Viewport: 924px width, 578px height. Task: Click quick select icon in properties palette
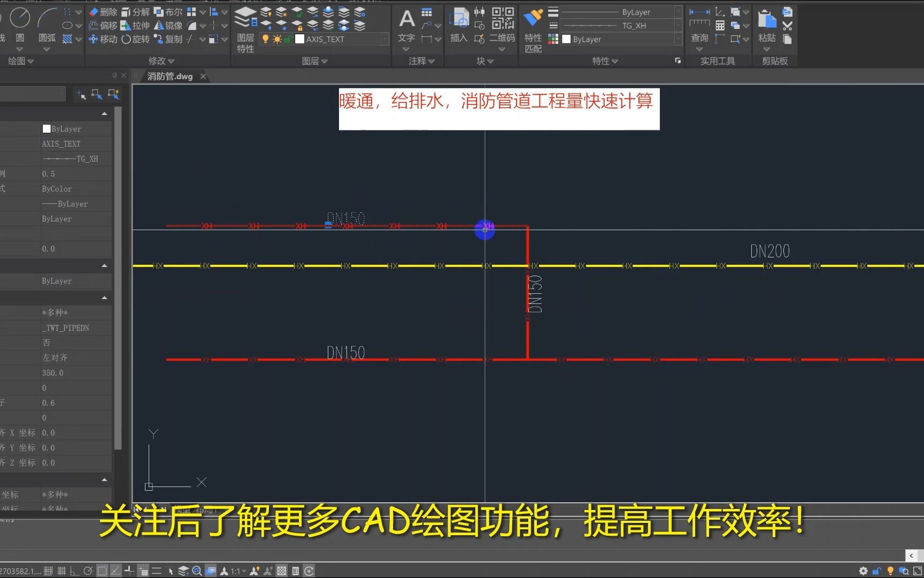(113, 94)
